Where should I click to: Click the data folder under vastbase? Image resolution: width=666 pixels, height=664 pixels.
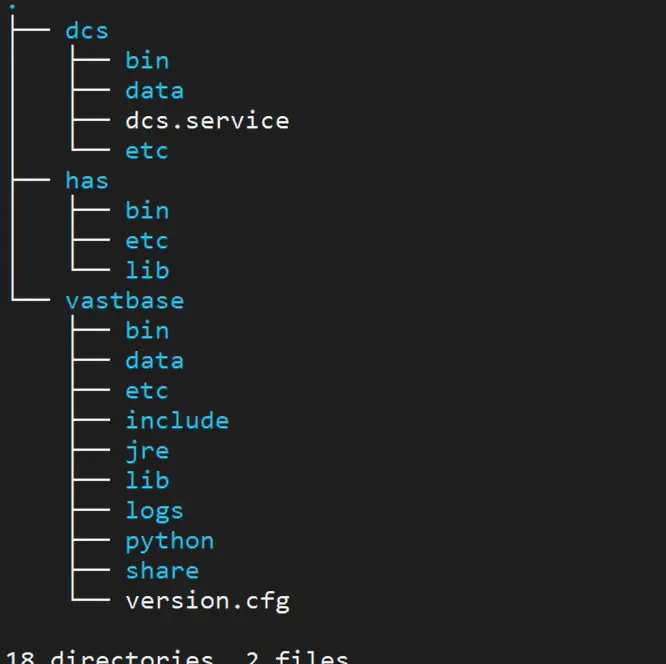154,360
